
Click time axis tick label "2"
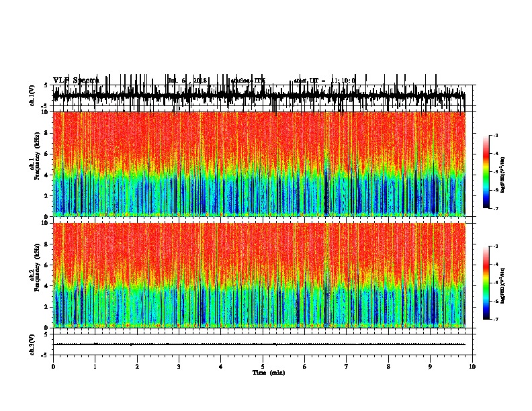tap(137, 367)
